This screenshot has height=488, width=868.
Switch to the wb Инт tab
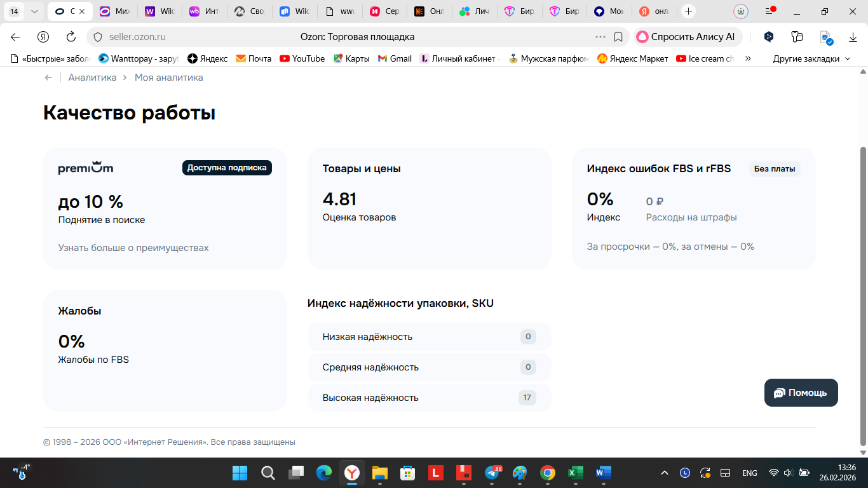[x=205, y=11]
